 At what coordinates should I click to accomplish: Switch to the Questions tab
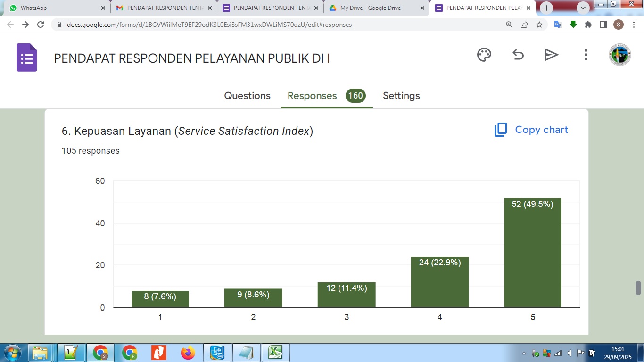(247, 96)
